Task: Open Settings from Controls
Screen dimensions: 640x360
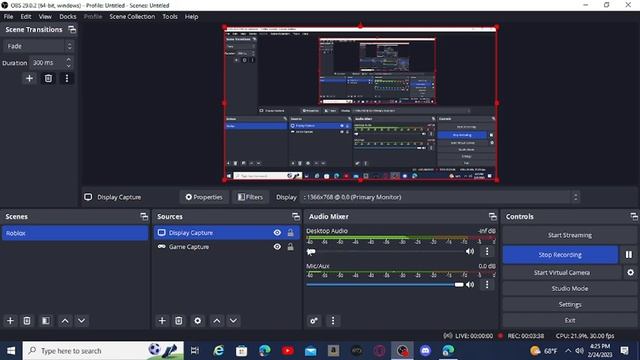Action: 570,304
